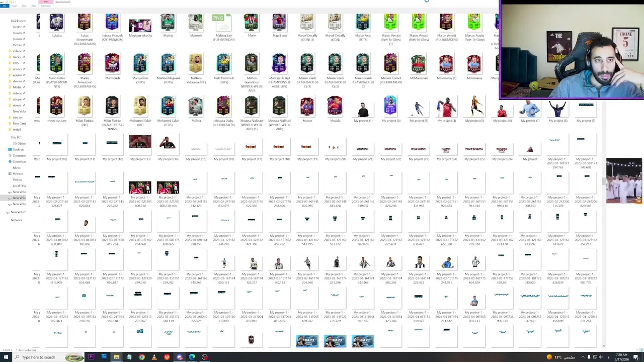Select the Marmoush card file
This screenshot has height=362, width=644.
pyautogui.click(x=112, y=67)
